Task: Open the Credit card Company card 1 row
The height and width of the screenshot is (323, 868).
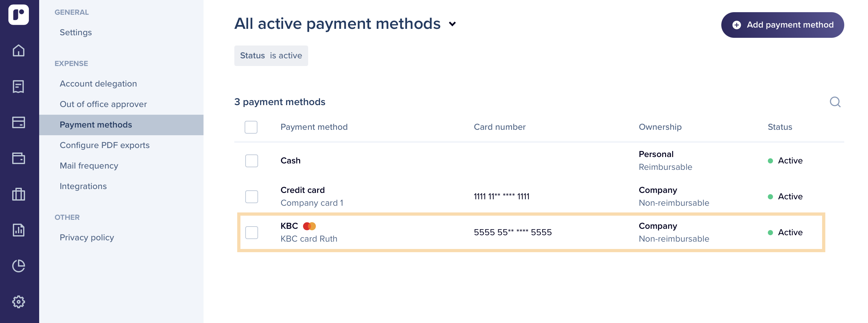Action: click(x=539, y=196)
